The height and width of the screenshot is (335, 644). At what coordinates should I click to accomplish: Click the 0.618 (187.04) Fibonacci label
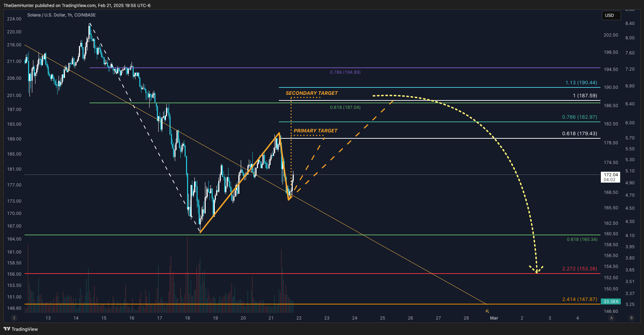pyautogui.click(x=345, y=107)
